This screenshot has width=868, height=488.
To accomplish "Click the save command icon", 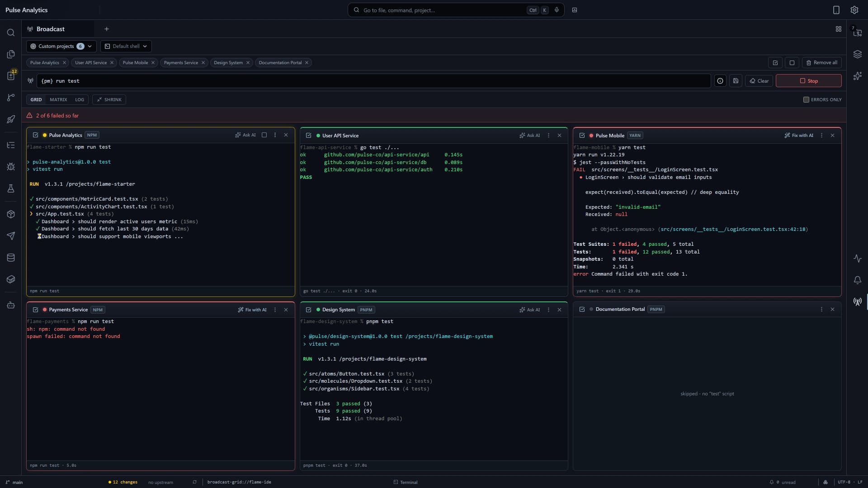I will click(736, 81).
